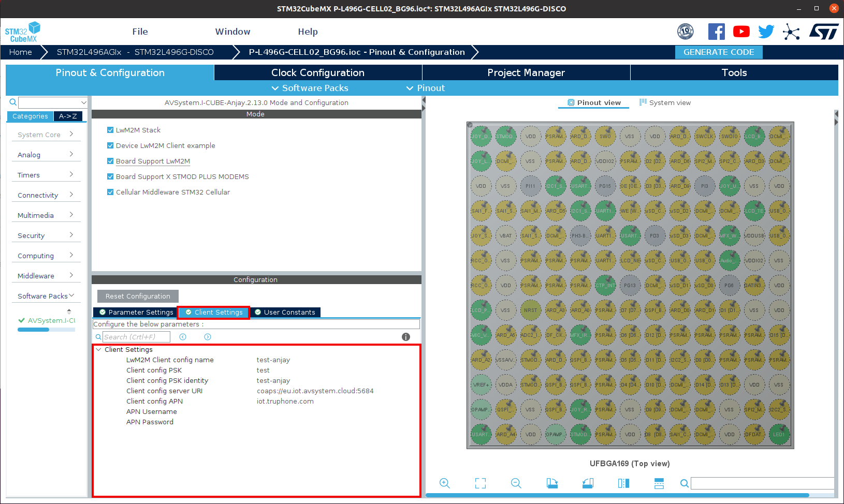Select the PD3 pin on the chip
The image size is (844, 504).
click(x=655, y=236)
